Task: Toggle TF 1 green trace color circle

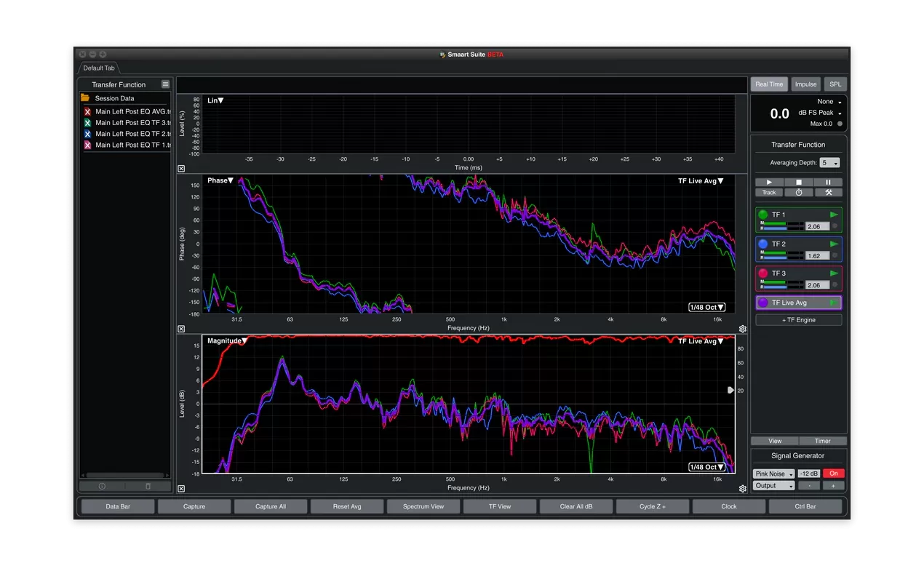Action: (763, 215)
